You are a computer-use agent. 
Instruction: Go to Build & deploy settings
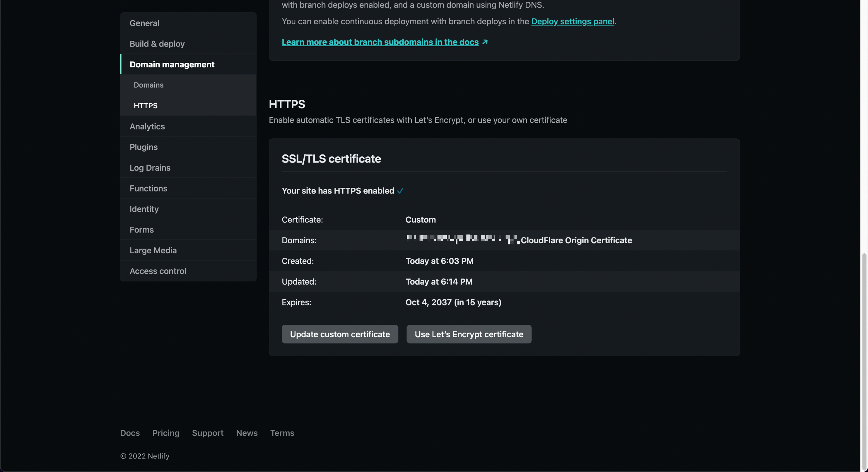coord(157,44)
